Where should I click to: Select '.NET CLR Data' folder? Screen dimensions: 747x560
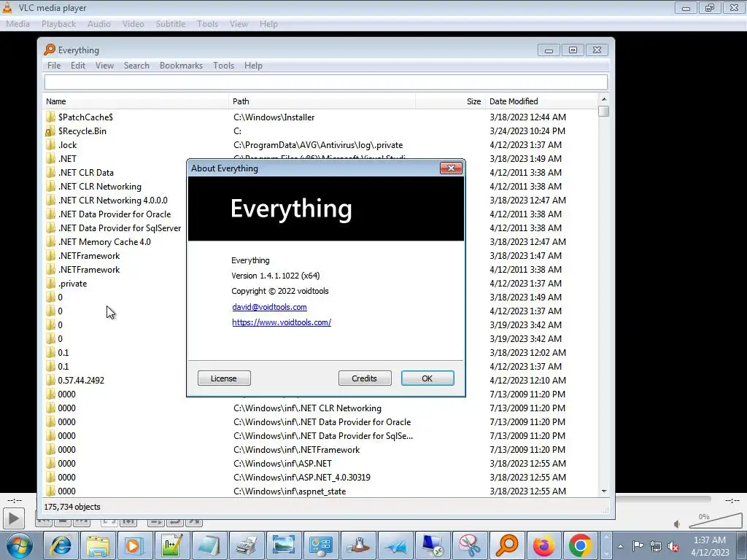coord(86,172)
